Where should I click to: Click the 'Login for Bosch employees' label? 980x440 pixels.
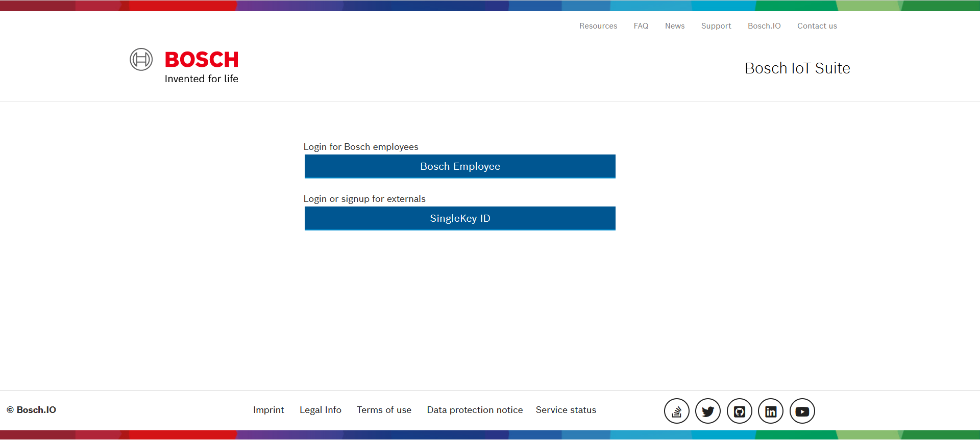click(361, 147)
